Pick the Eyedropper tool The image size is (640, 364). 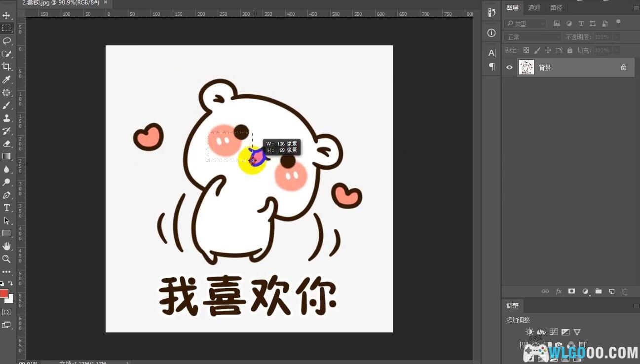point(6,79)
